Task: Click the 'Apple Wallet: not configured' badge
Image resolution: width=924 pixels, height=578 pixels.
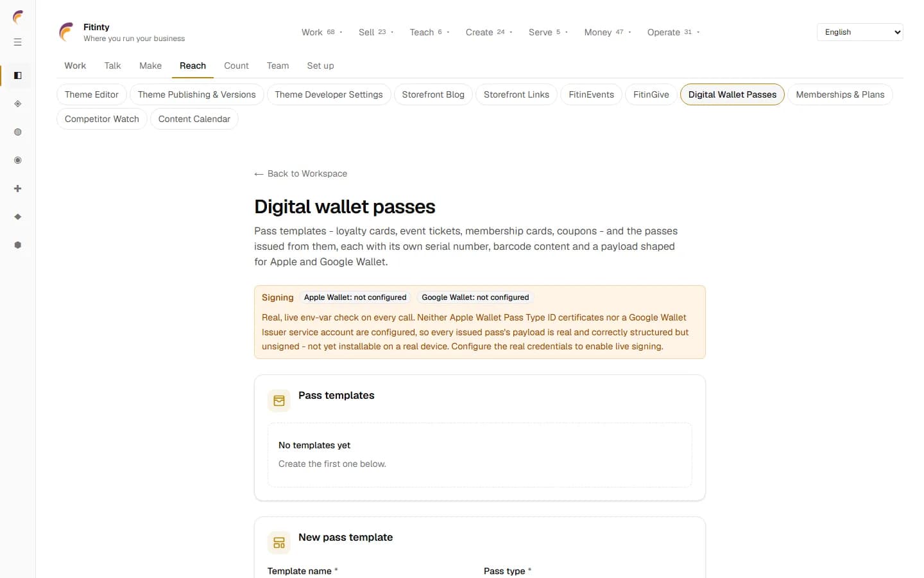Action: pos(355,297)
